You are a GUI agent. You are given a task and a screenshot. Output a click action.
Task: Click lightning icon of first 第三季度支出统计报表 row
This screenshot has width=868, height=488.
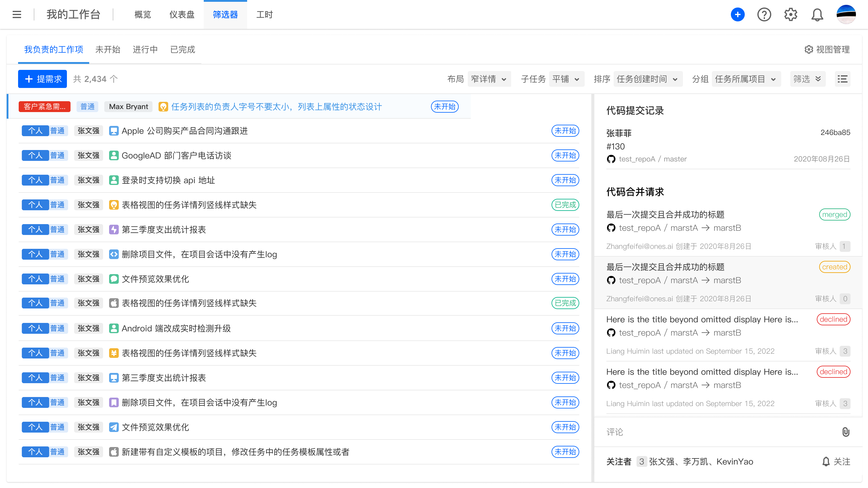pos(114,229)
